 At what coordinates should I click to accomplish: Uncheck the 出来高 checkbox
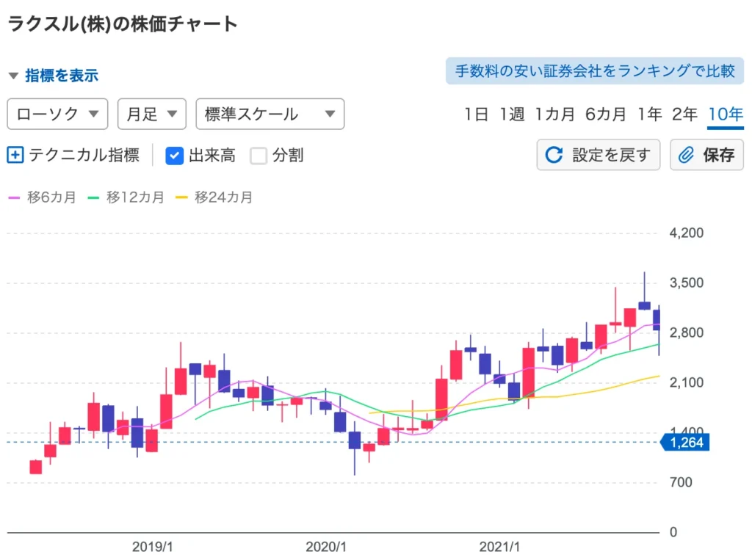coord(174,156)
